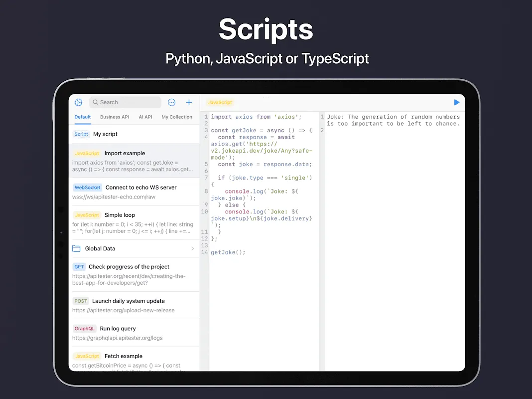Click the JavaScript badge of Fetch example
This screenshot has height=399, width=532.
pyautogui.click(x=87, y=356)
